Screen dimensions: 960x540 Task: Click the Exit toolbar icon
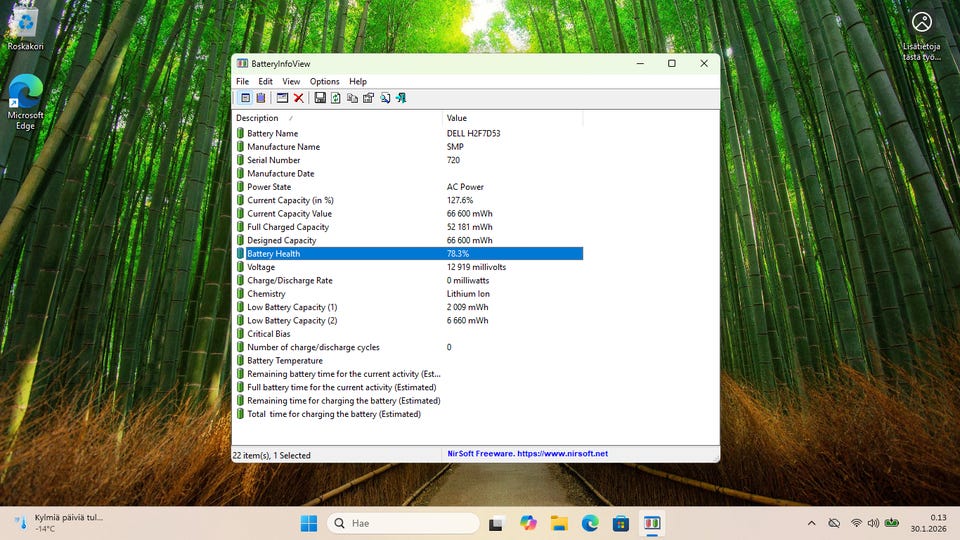click(x=401, y=98)
